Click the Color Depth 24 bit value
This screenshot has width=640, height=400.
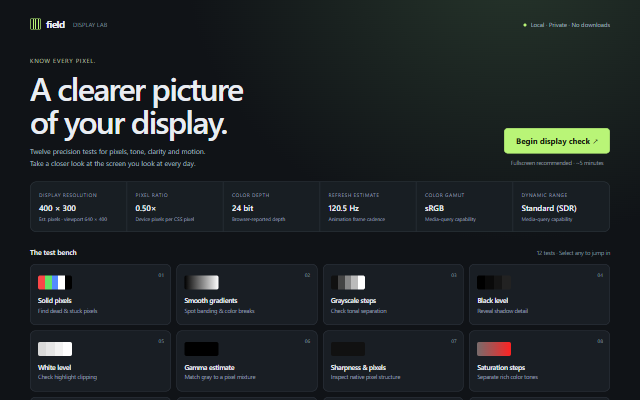tap(242, 208)
